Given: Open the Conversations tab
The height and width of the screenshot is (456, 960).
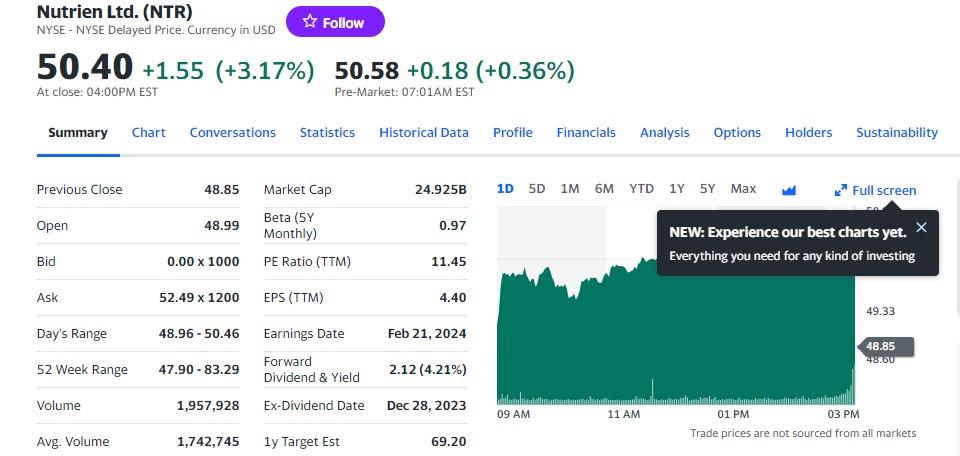Looking at the screenshot, I should tap(232, 132).
